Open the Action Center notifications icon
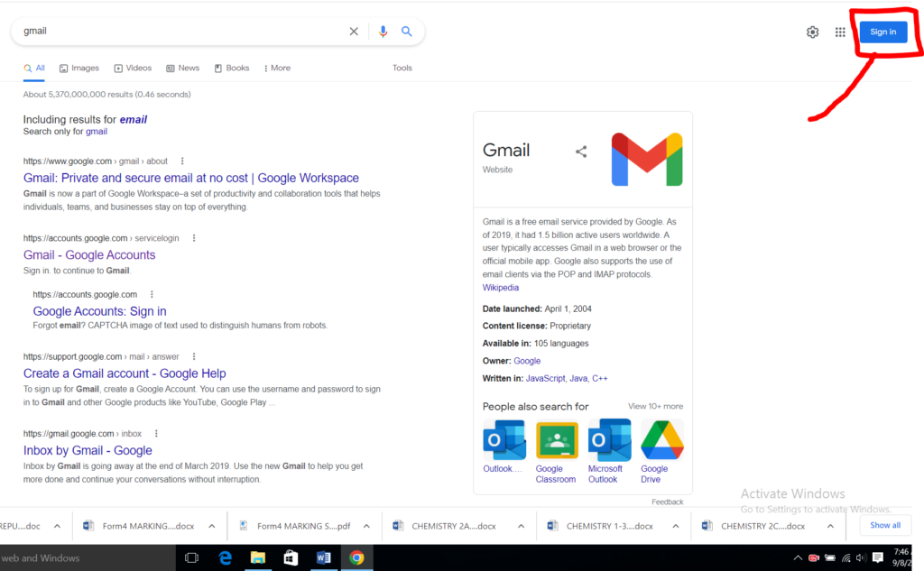Image resolution: width=924 pixels, height=571 pixels. click(x=877, y=557)
